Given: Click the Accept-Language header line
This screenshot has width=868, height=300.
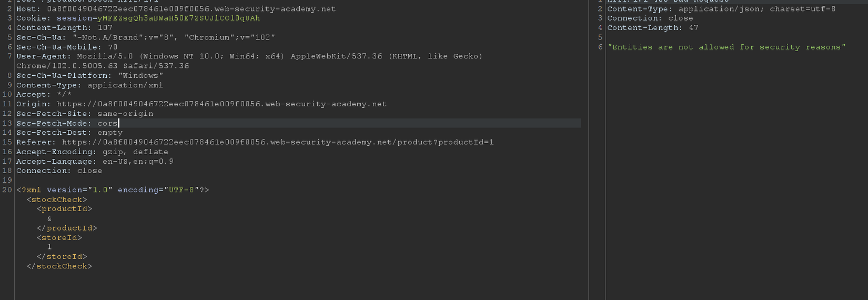Looking at the screenshot, I should pyautogui.click(x=95, y=162).
